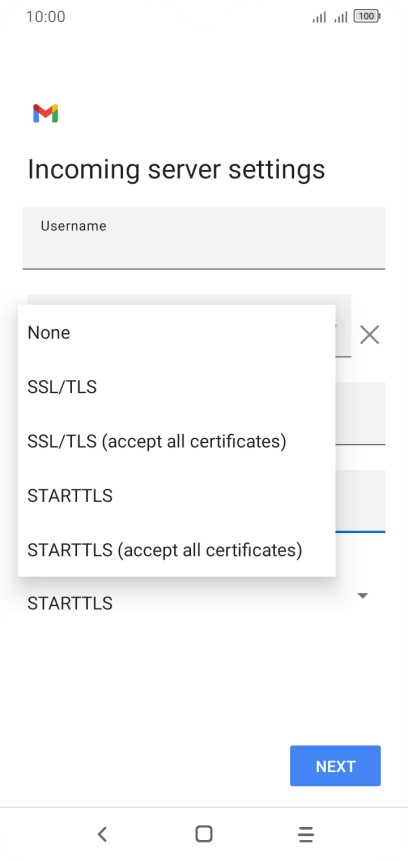Screen dimensions: 408x861
Task: Select SSL/TLS from the security list
Action: tap(177, 387)
